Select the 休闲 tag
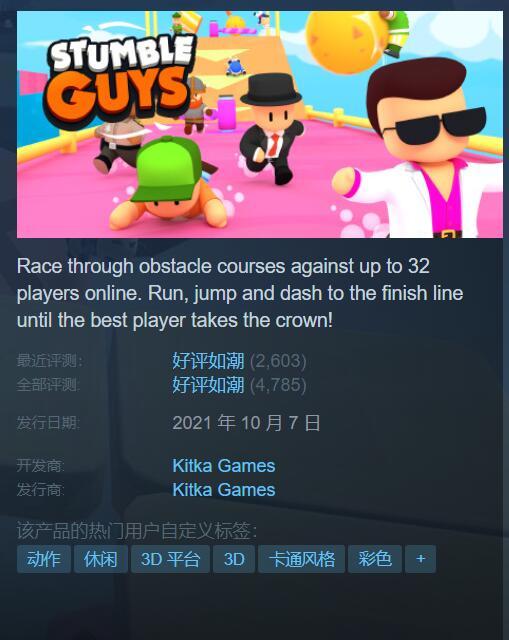 [x=101, y=559]
